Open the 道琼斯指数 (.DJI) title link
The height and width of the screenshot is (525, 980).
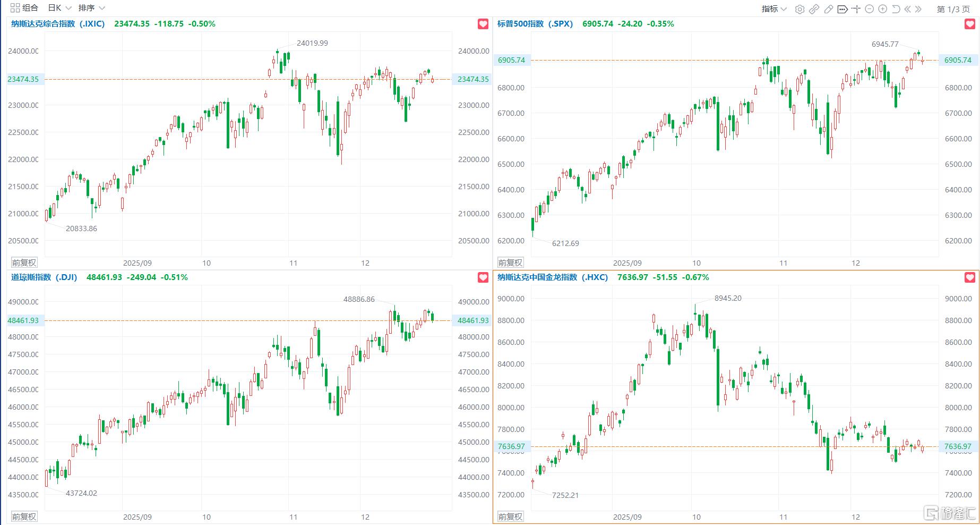point(44,277)
